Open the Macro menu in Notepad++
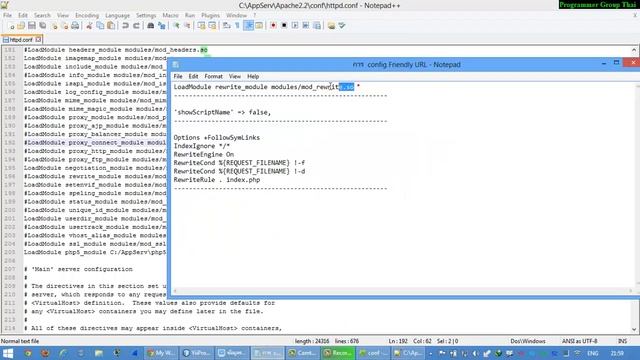Image resolution: width=640 pixels, height=360 pixels. (x=171, y=16)
